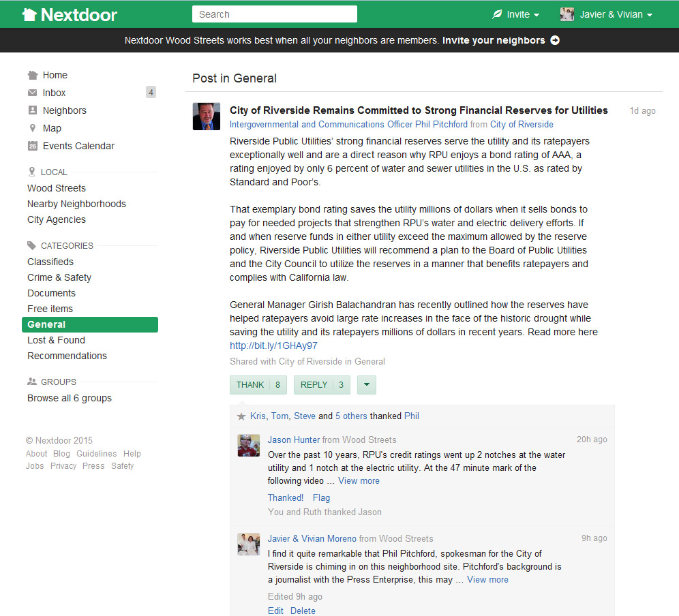Click the arrow icon after Invite your neighbors

coord(555,40)
